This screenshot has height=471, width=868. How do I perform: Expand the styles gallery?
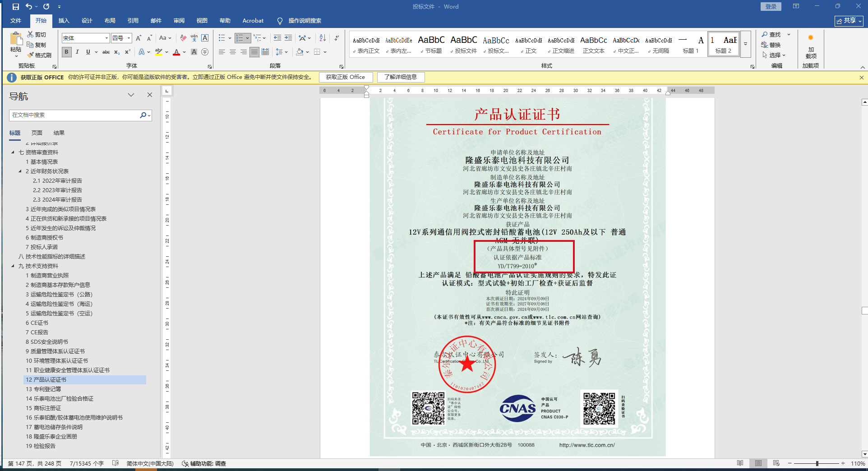coord(745,44)
